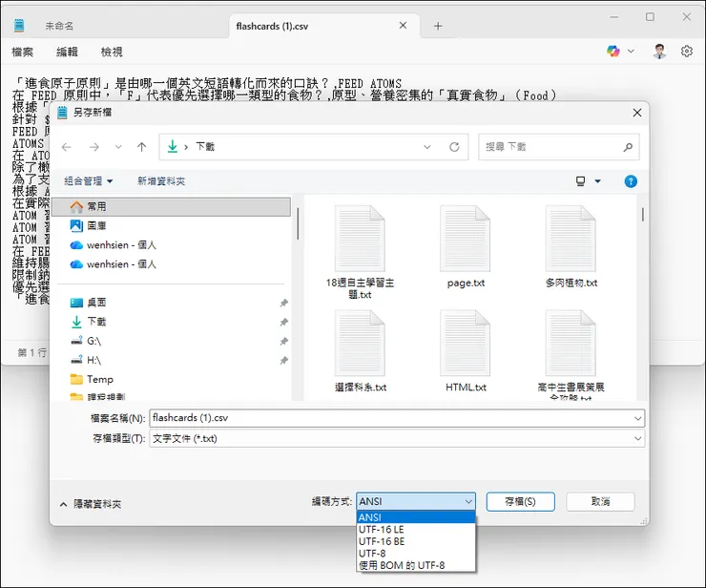Select file 18週自主學習主題.txt

pyautogui.click(x=360, y=252)
